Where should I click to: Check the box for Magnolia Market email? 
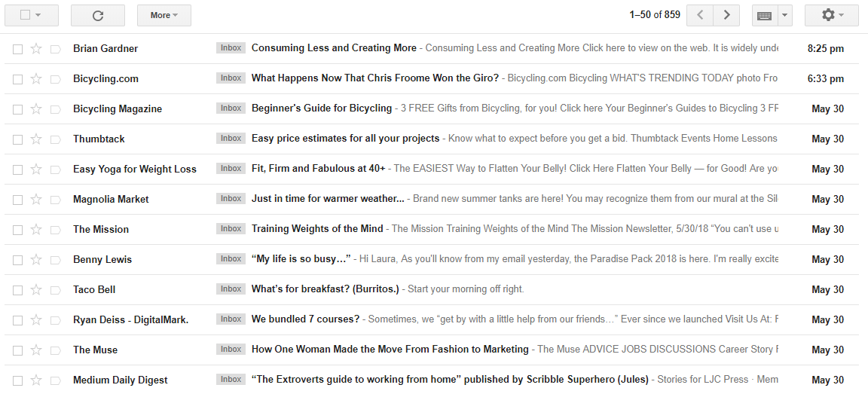18,200
